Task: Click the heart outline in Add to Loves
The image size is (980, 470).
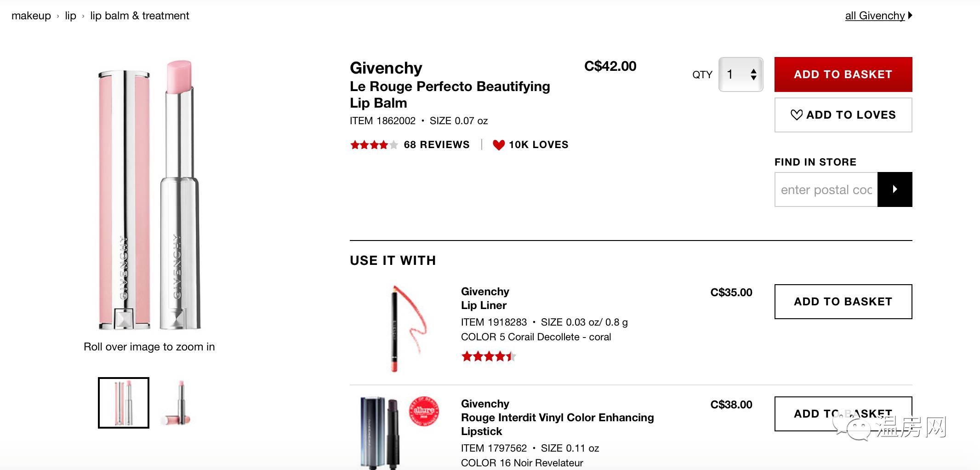Action: pyautogui.click(x=796, y=115)
